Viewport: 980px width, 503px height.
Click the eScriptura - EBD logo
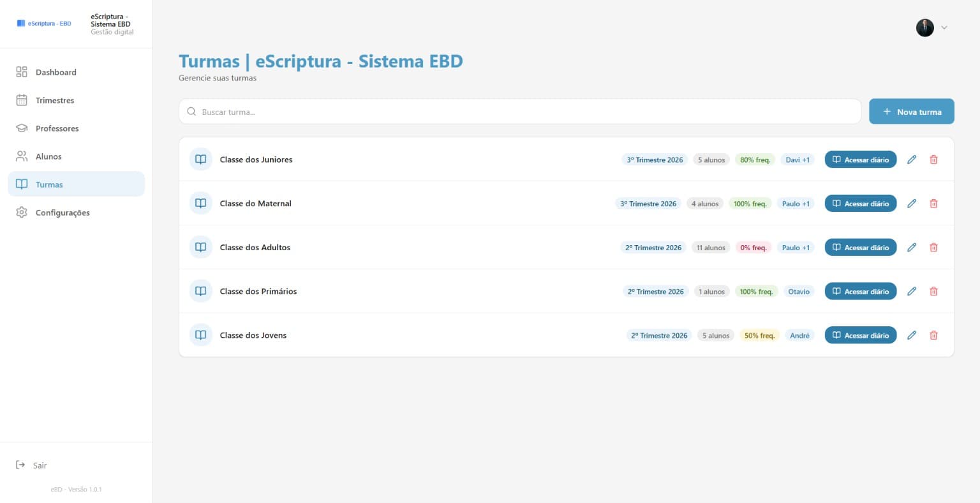pos(44,24)
